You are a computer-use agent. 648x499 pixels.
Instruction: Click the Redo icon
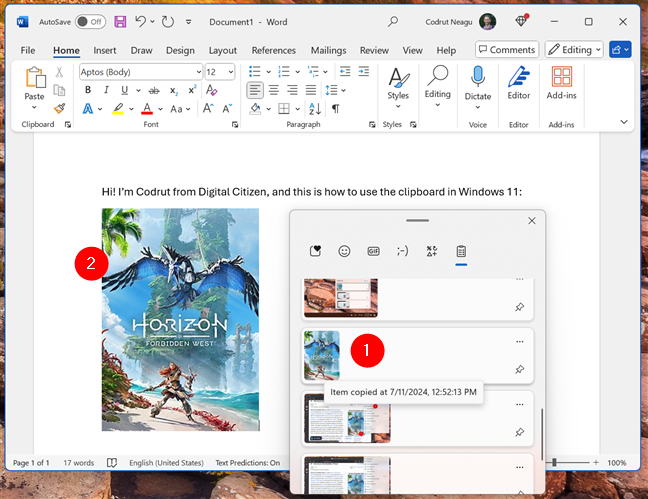(x=167, y=22)
